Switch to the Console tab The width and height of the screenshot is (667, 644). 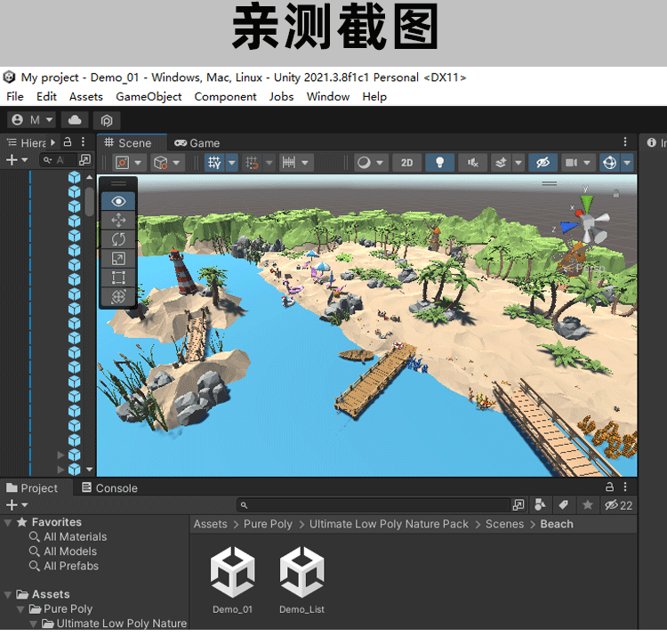[x=109, y=487]
